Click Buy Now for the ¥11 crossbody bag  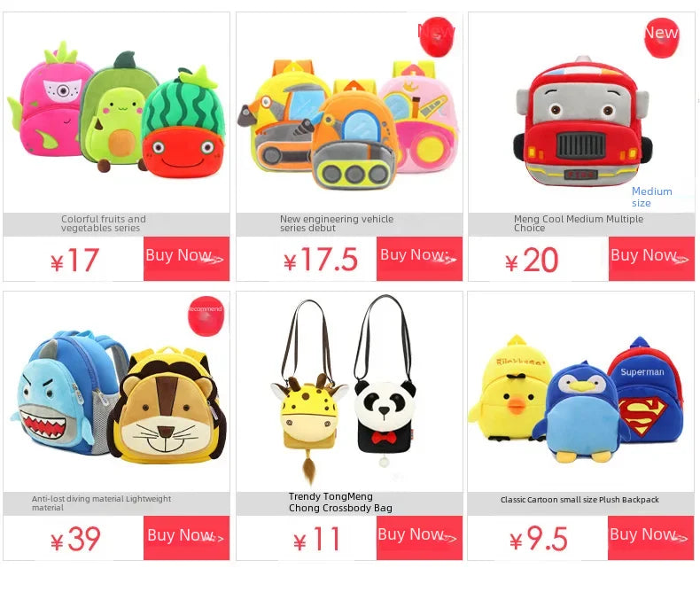[x=419, y=538]
